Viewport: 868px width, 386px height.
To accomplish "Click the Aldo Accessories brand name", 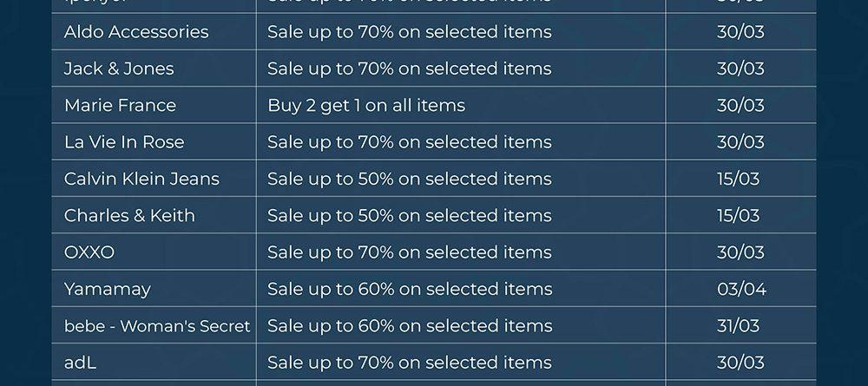I will (136, 32).
